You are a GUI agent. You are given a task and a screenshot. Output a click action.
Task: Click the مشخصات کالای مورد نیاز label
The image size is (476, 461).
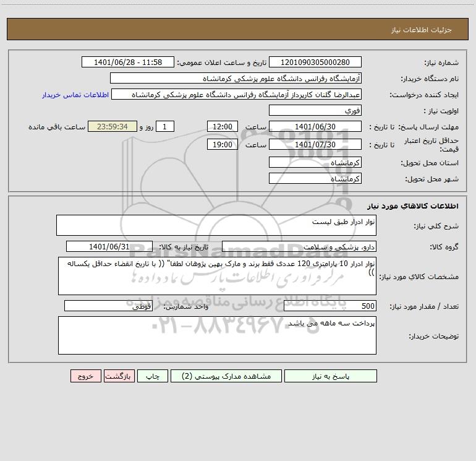[419, 277]
